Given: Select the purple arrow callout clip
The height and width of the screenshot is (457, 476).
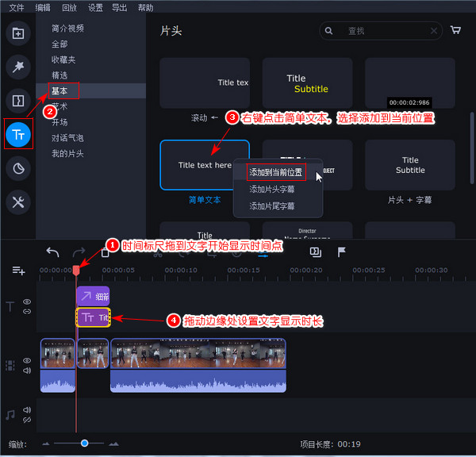Looking at the screenshot, I should pos(93,296).
